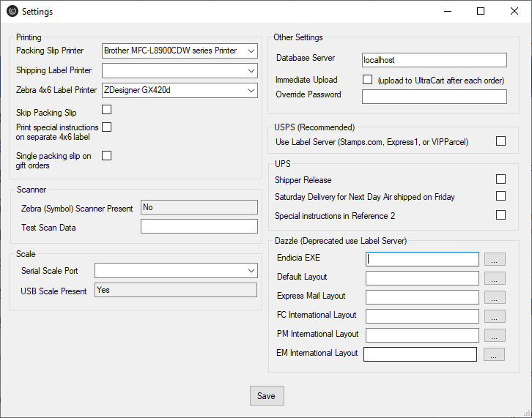Click the EM International Layout input field
532x418 pixels.
[420, 354]
